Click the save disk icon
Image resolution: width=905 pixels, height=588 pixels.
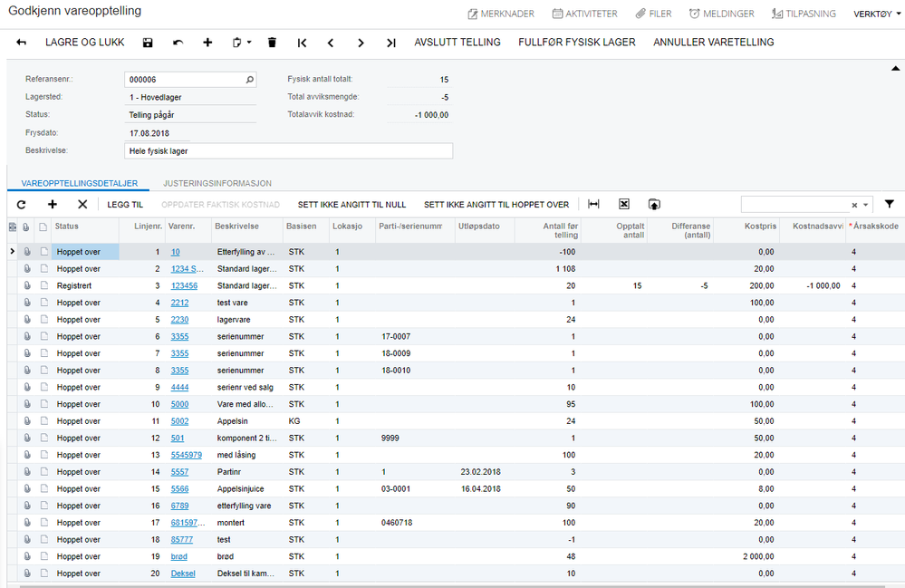[x=148, y=43]
